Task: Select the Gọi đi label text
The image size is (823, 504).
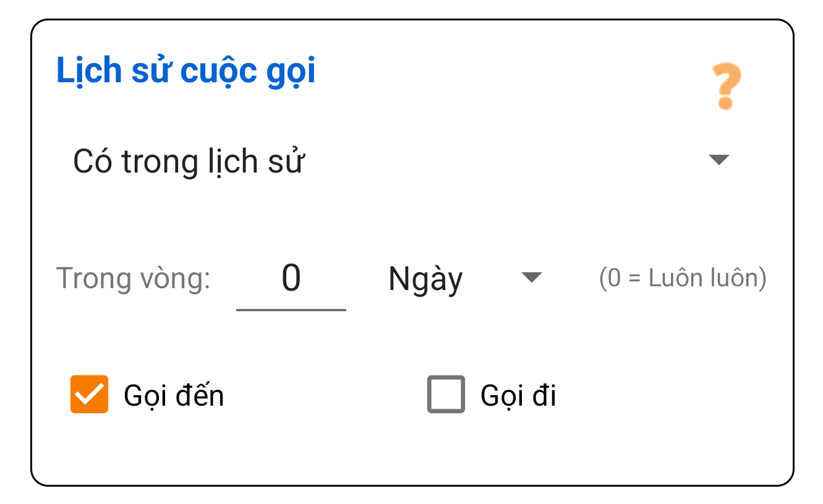Action: click(x=519, y=395)
